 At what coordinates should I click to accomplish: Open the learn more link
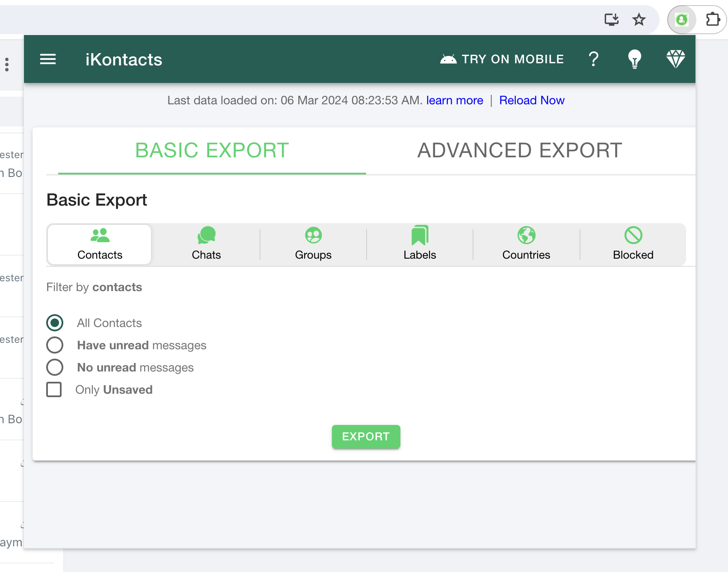pos(455,100)
